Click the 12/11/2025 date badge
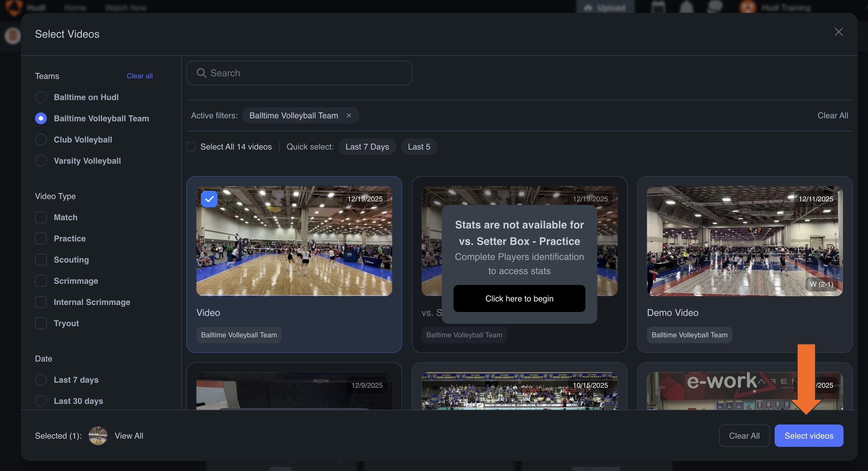 click(815, 199)
